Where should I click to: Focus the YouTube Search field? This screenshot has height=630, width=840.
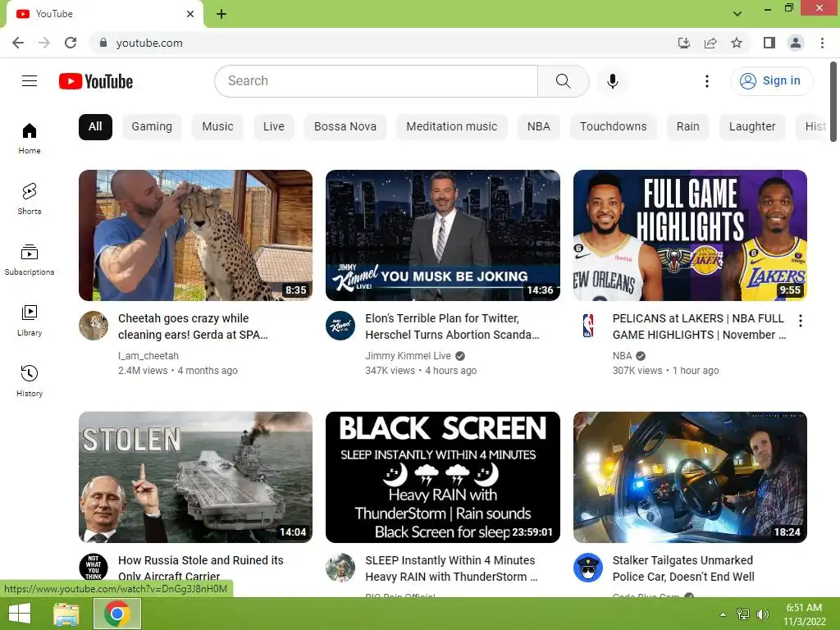click(x=376, y=81)
